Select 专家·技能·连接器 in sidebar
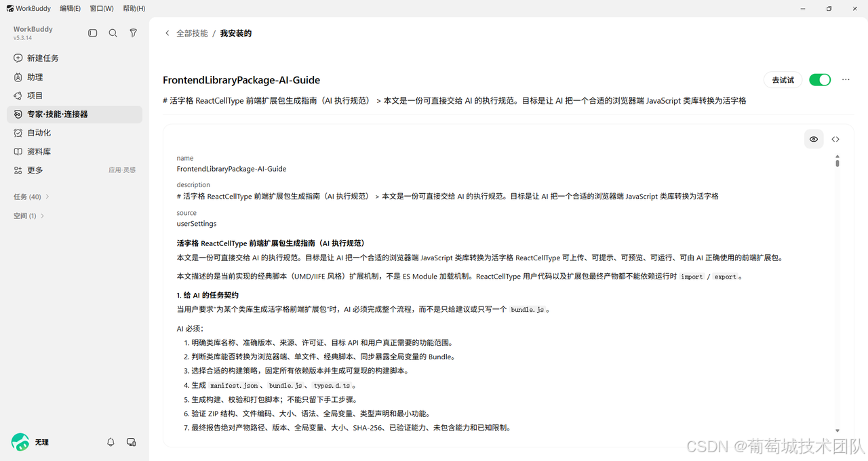Screen dimensions: 868x461 tap(75, 115)
